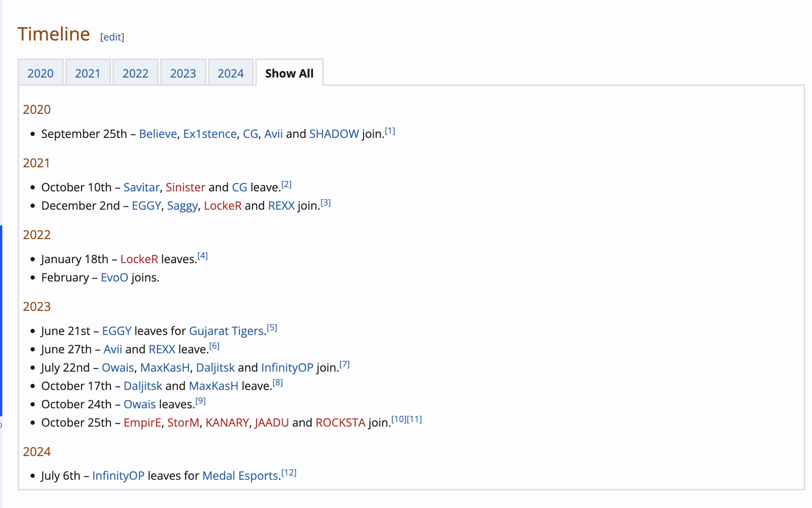This screenshot has height=508, width=812.
Task: Open the Medal Esports team link
Action: 240,476
